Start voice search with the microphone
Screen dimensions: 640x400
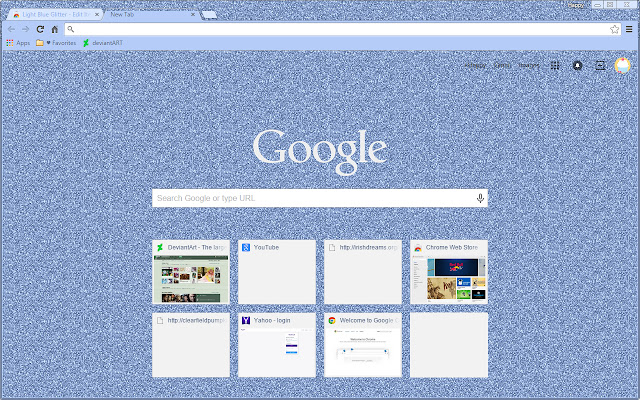coord(480,198)
